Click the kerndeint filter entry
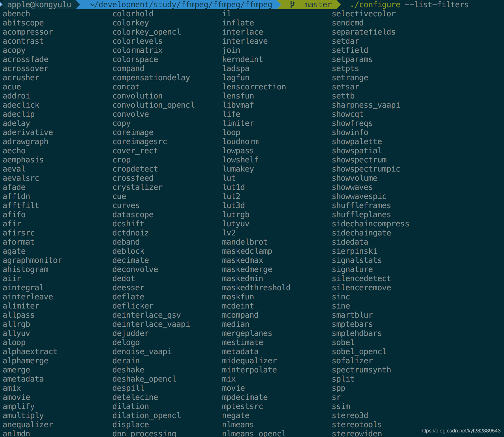The image size is (504, 437). point(243,59)
